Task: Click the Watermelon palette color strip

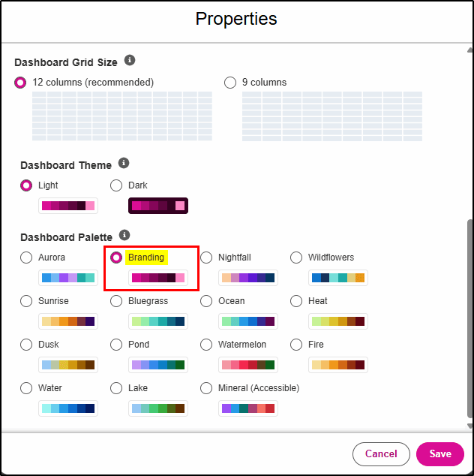Action: coord(248,365)
